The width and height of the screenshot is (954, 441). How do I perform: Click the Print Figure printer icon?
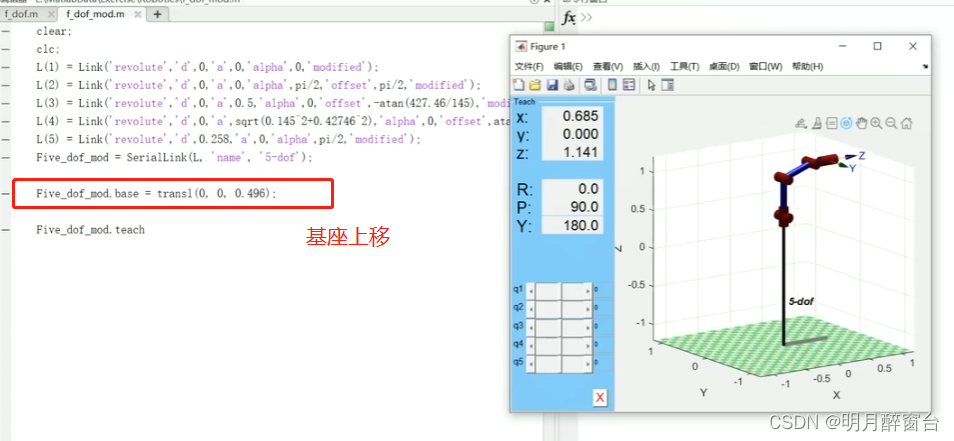click(568, 85)
